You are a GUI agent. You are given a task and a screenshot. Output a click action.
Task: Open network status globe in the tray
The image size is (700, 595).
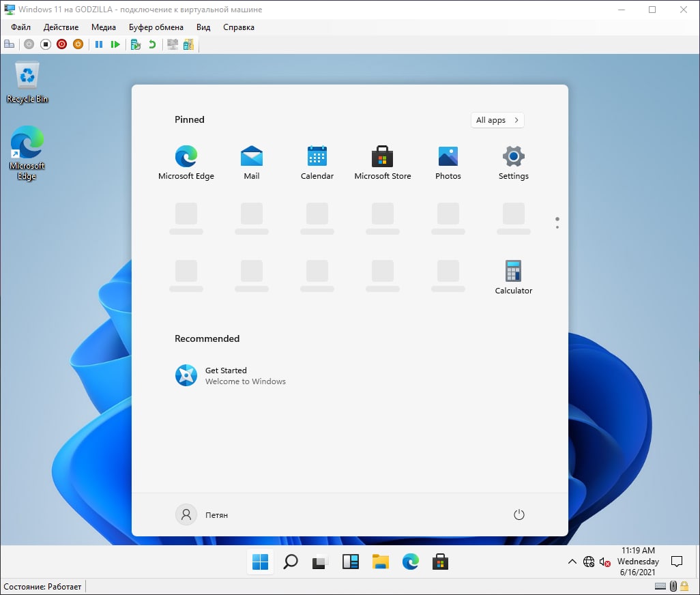tap(588, 562)
